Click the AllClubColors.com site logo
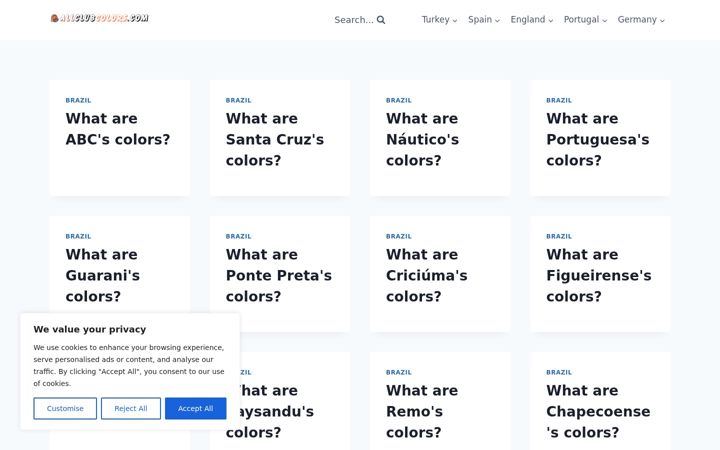This screenshot has height=450, width=720. pyautogui.click(x=100, y=18)
